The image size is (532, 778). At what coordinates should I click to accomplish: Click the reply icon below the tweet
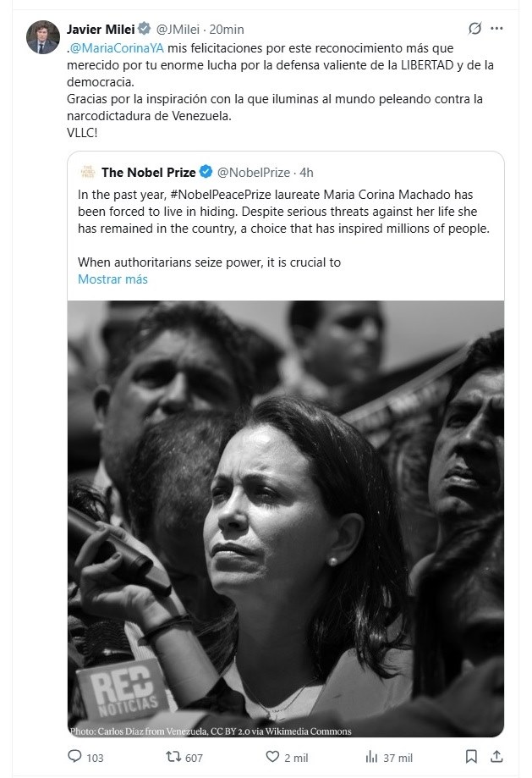pos(76,758)
